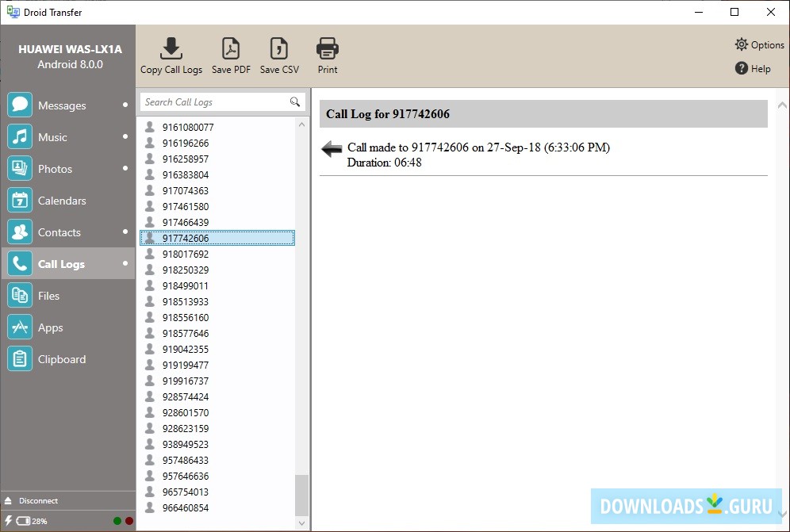
Task: Open Help question mark icon
Action: click(741, 68)
